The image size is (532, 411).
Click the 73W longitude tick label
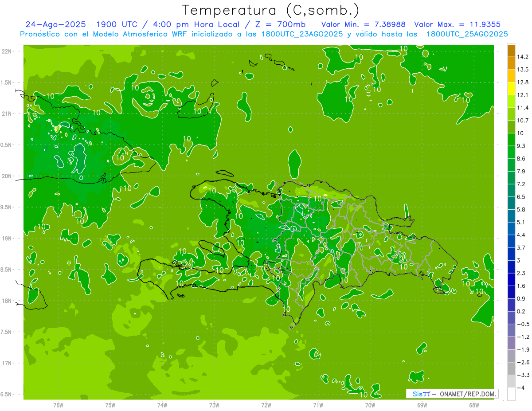pyautogui.click(x=214, y=405)
